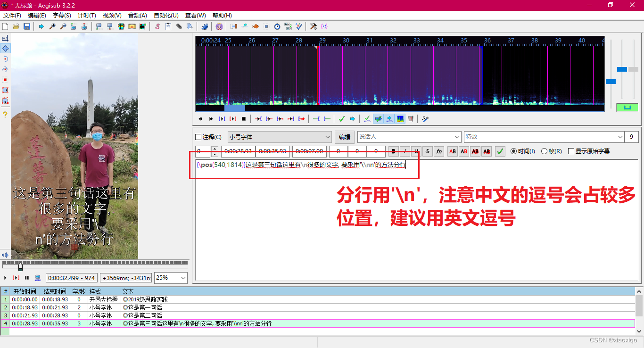This screenshot has height=348, width=644.
Task: Toggle karaoke mode with the music note icon
Action: click(425, 119)
